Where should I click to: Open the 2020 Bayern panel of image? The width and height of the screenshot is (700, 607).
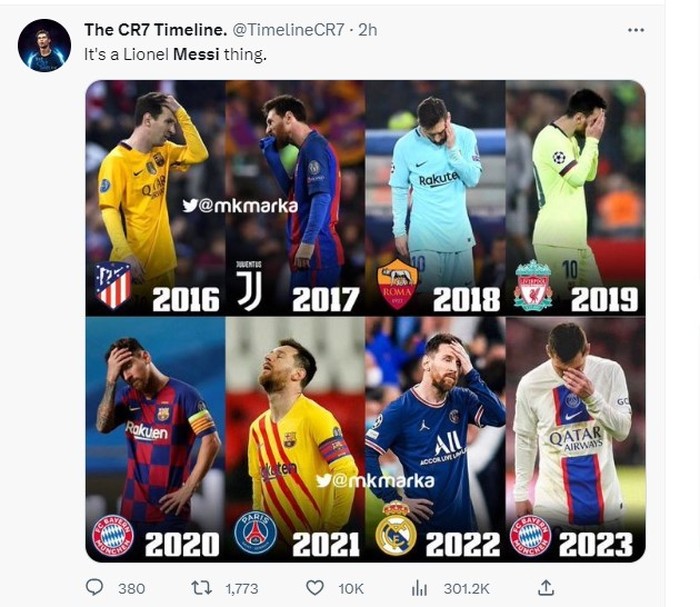click(155, 440)
